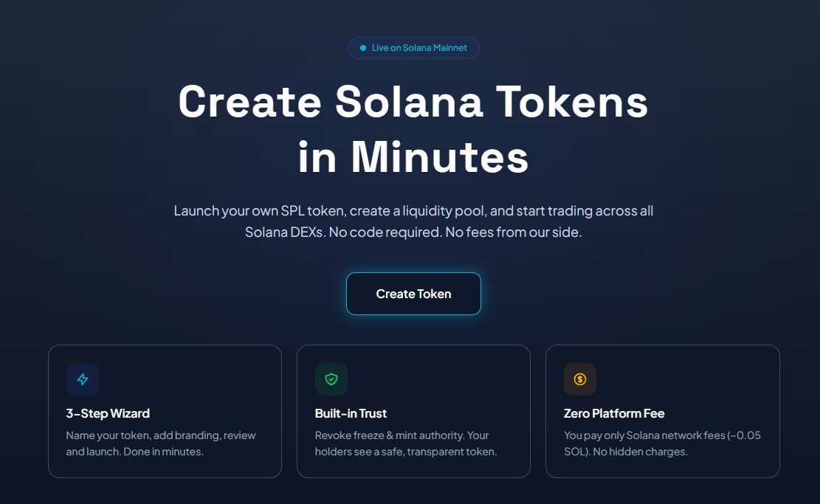Select the shield check icon for Built-in Trust

331,379
